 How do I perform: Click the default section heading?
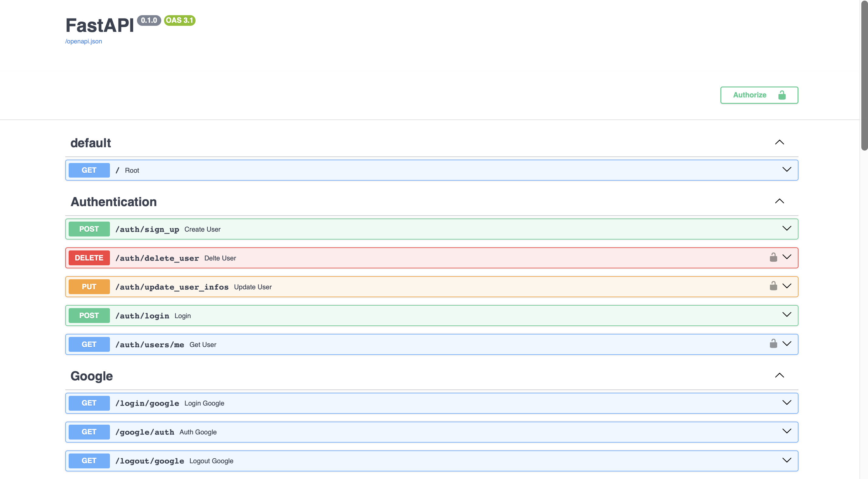point(91,143)
